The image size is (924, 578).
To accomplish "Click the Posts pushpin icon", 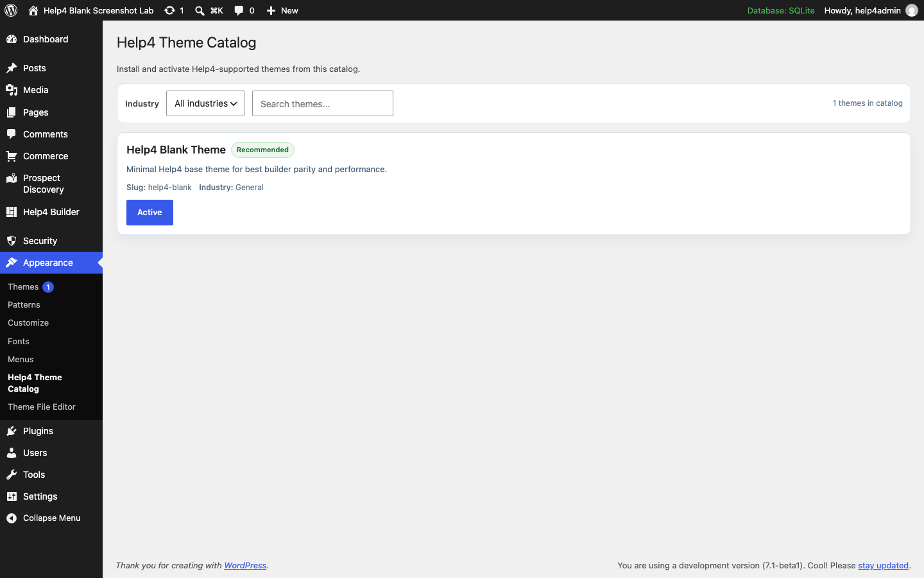I will click(x=12, y=68).
